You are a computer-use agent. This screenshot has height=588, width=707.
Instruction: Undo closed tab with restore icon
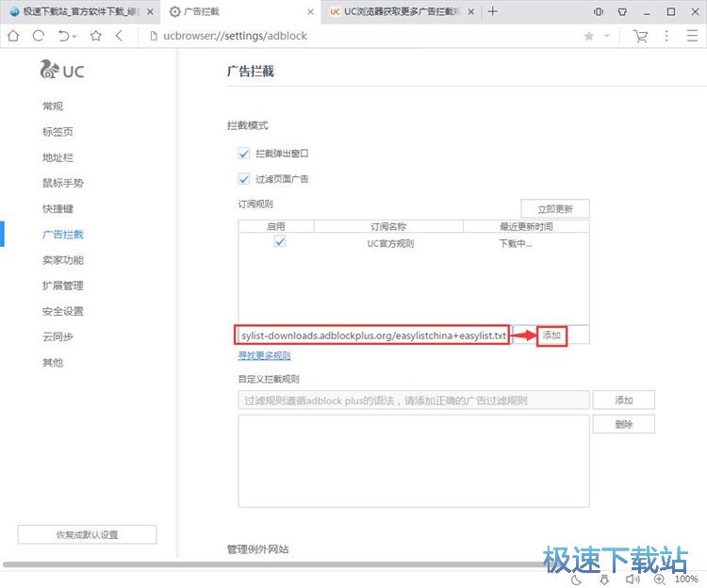click(x=63, y=36)
